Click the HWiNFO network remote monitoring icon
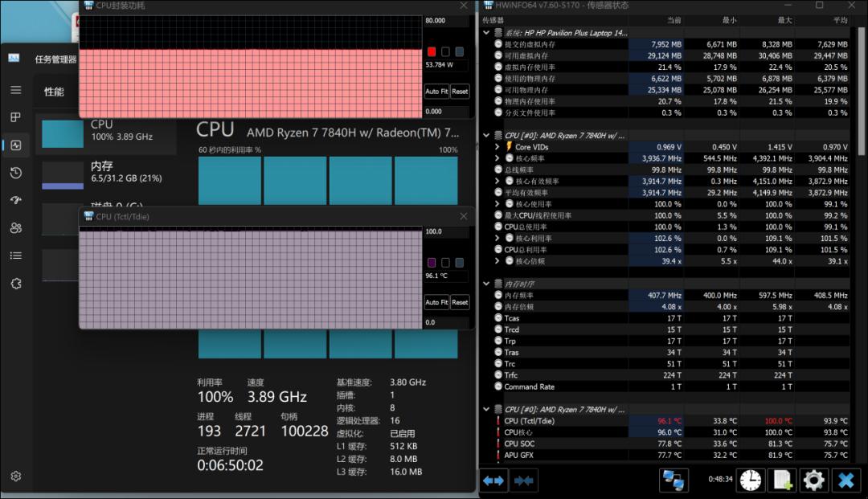This screenshot has height=499, width=868. pyautogui.click(x=674, y=481)
